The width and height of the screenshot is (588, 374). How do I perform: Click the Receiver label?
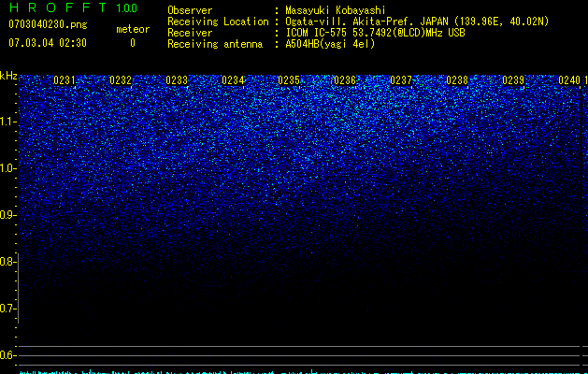point(190,33)
